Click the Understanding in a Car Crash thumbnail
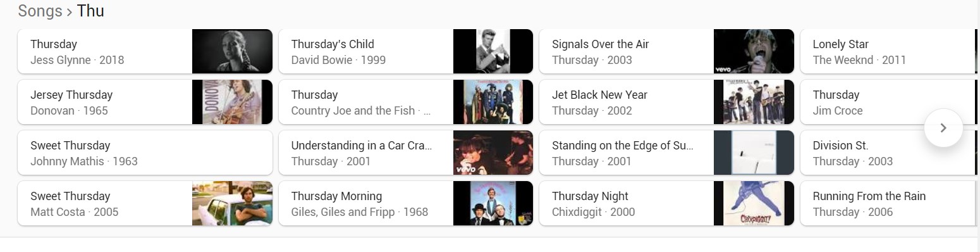This screenshot has height=252, width=980. tap(493, 153)
